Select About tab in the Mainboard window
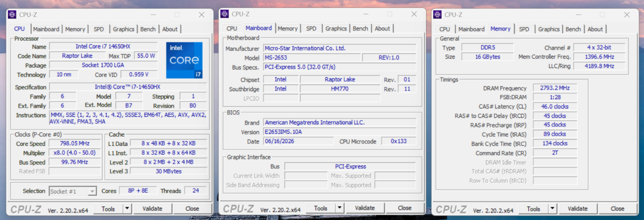Image resolution: width=644 pixels, height=220 pixels. [382, 29]
